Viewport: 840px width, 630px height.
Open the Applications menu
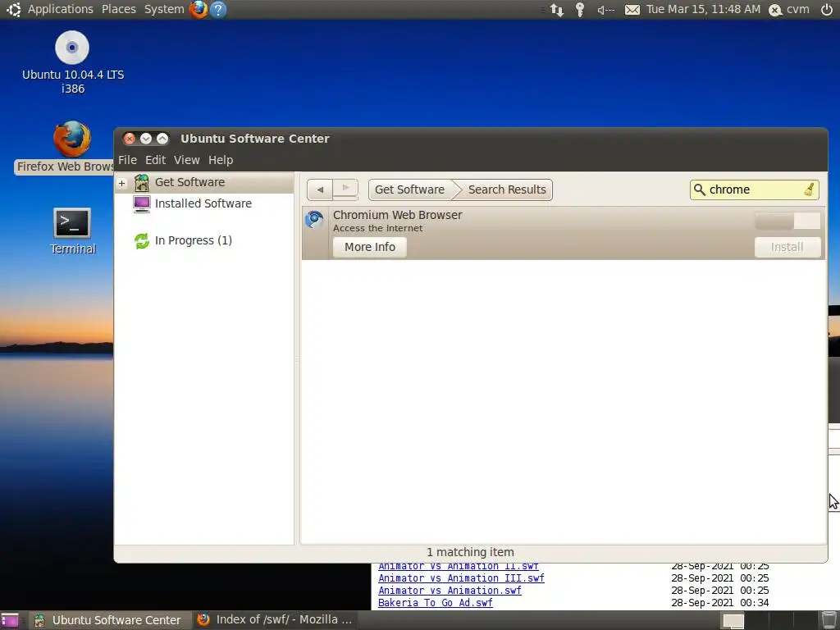(61, 10)
